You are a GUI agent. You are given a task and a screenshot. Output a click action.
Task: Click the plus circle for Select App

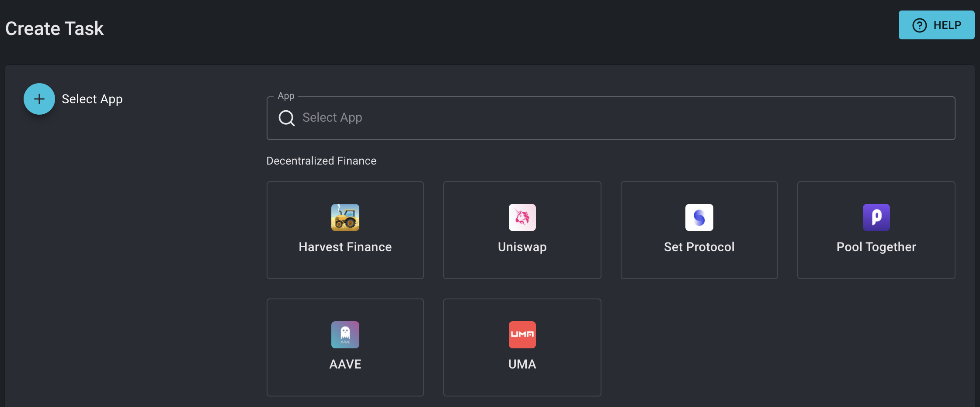tap(39, 99)
